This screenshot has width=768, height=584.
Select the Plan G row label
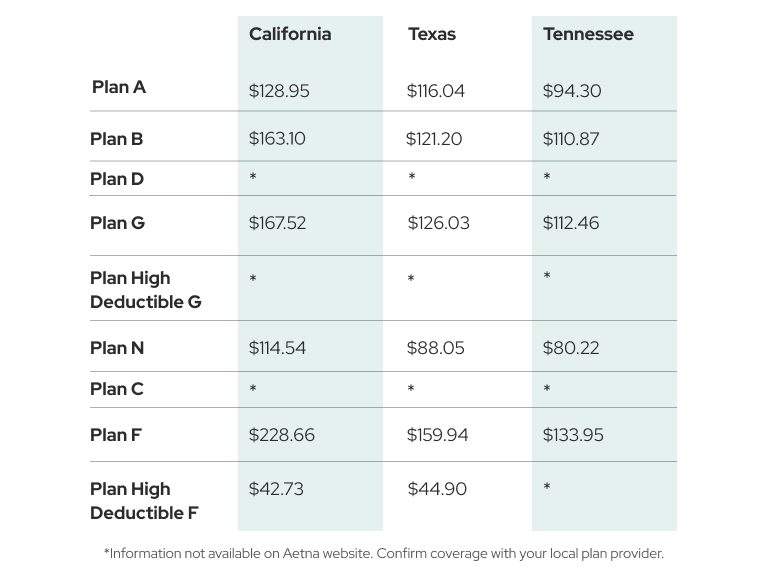click(118, 223)
